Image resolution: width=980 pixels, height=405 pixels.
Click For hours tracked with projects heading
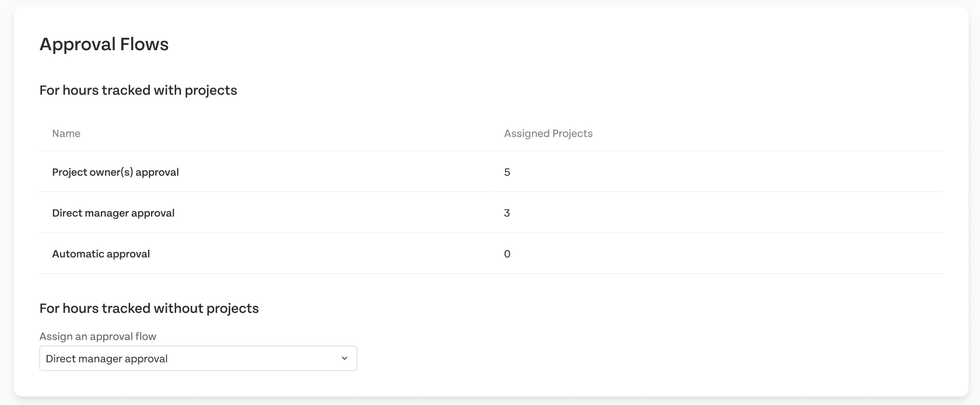click(138, 90)
